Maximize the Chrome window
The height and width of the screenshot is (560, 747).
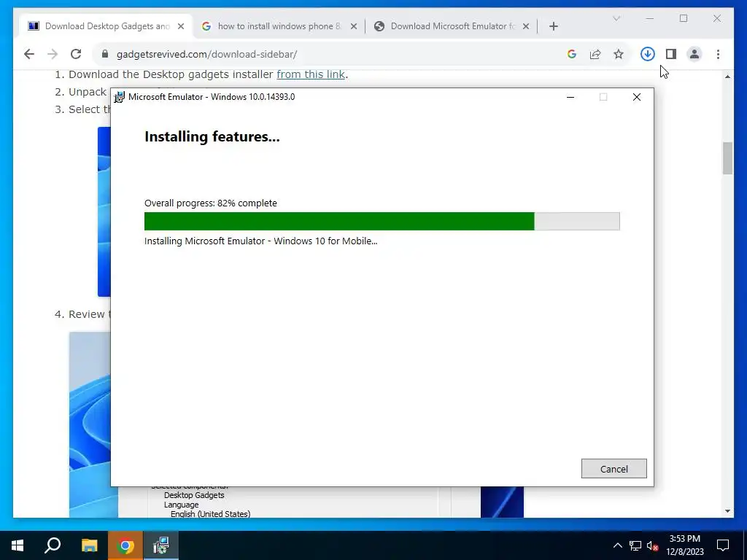point(683,18)
